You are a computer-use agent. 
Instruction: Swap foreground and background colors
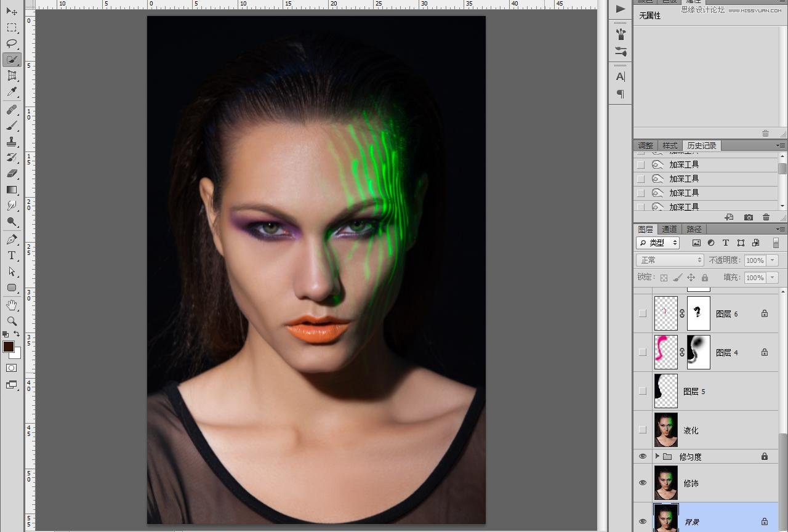17,334
